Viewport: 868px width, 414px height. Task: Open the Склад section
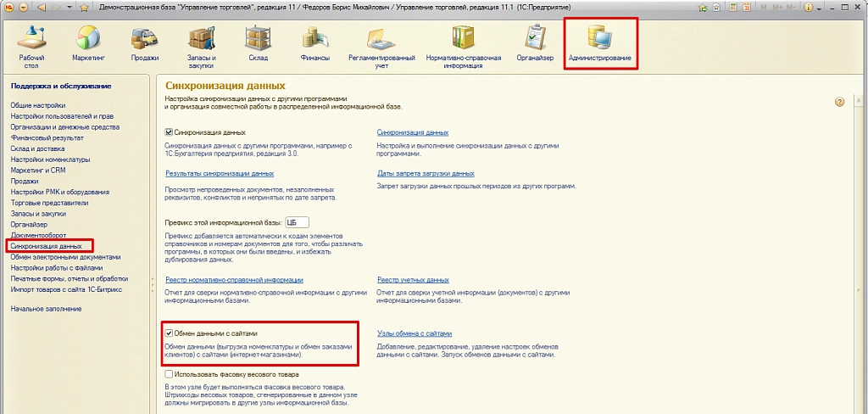click(258, 42)
